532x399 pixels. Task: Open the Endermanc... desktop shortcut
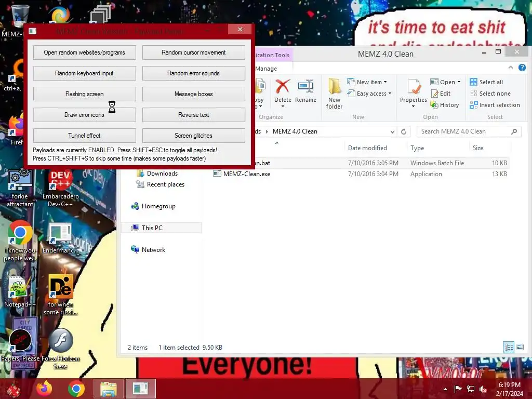(x=60, y=238)
